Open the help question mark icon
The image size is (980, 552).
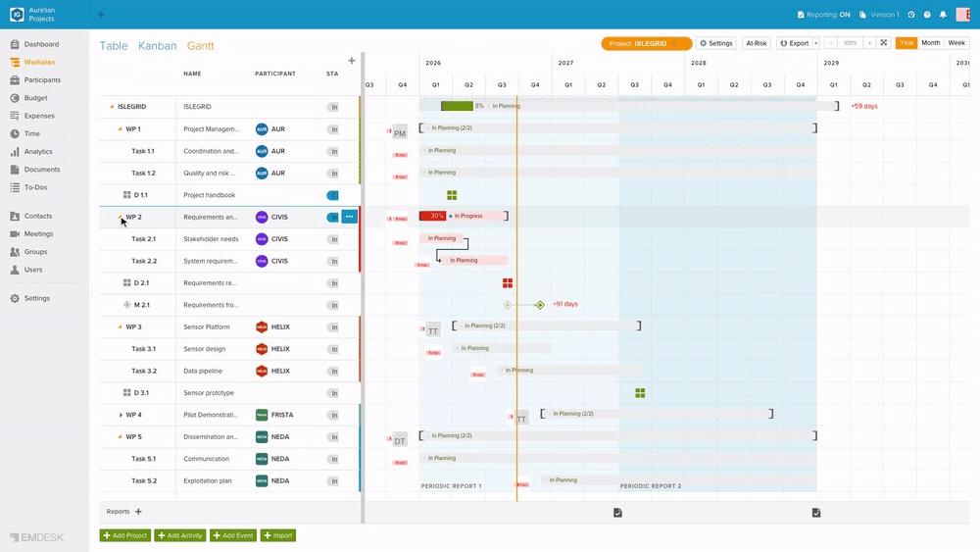click(x=927, y=15)
